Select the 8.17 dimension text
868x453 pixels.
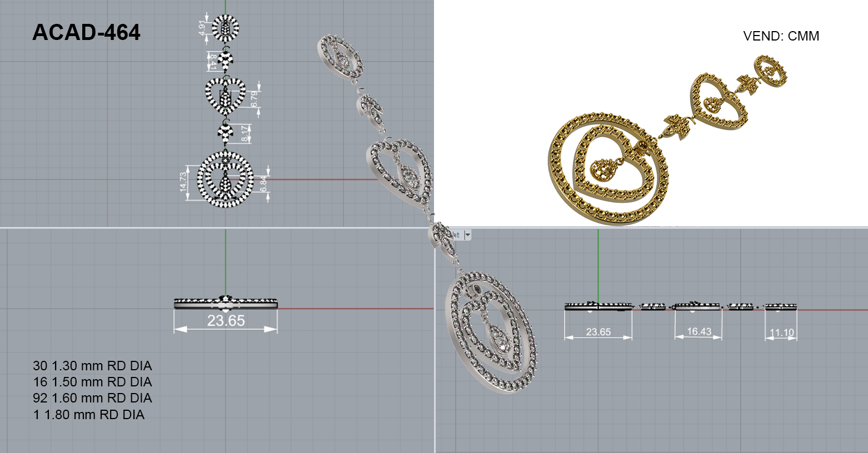[245, 133]
